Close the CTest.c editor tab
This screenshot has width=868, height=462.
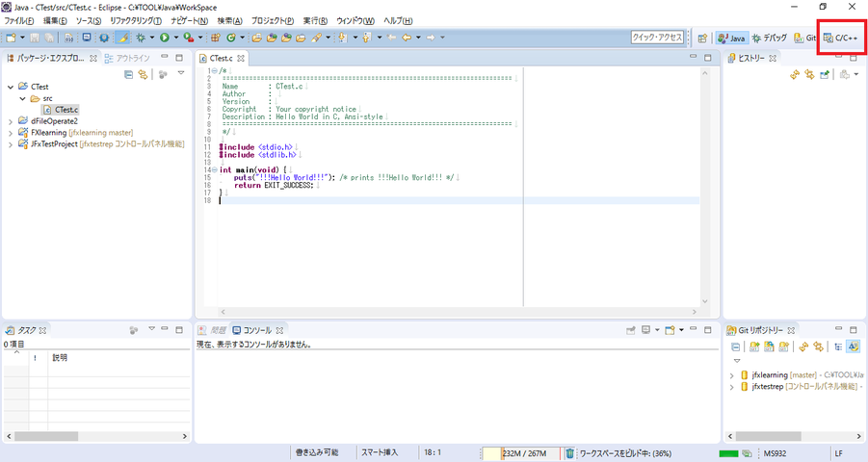(x=240, y=58)
